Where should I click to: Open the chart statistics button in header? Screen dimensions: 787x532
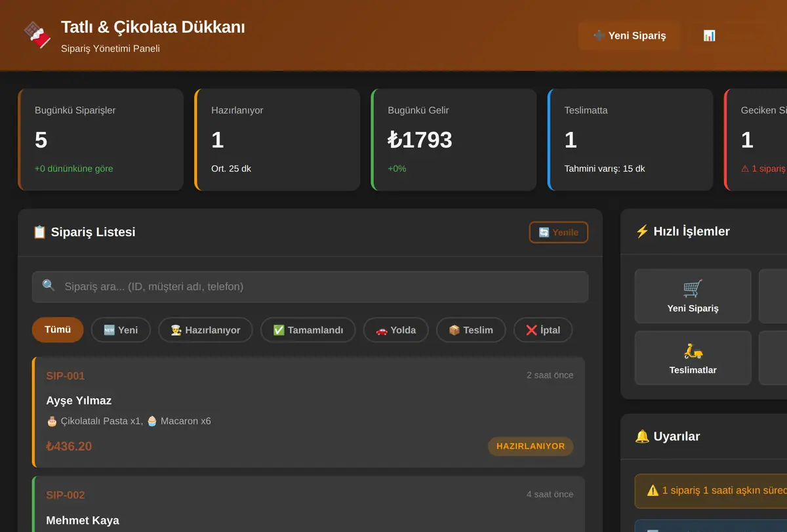coord(709,35)
